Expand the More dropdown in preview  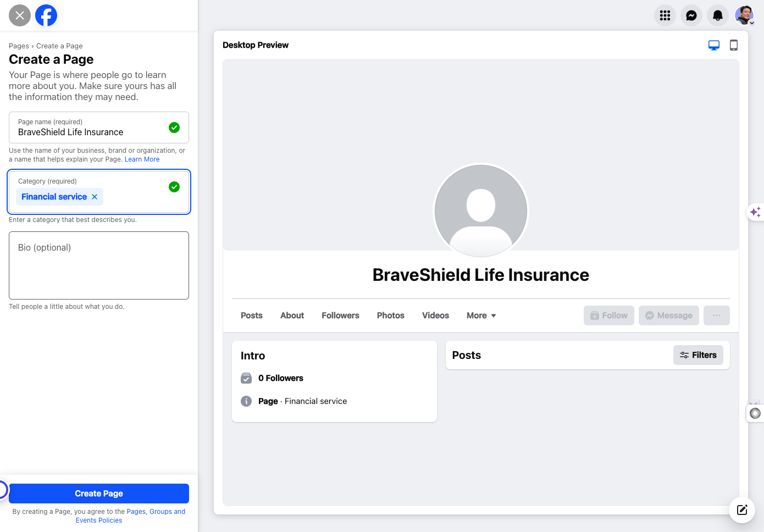481,315
